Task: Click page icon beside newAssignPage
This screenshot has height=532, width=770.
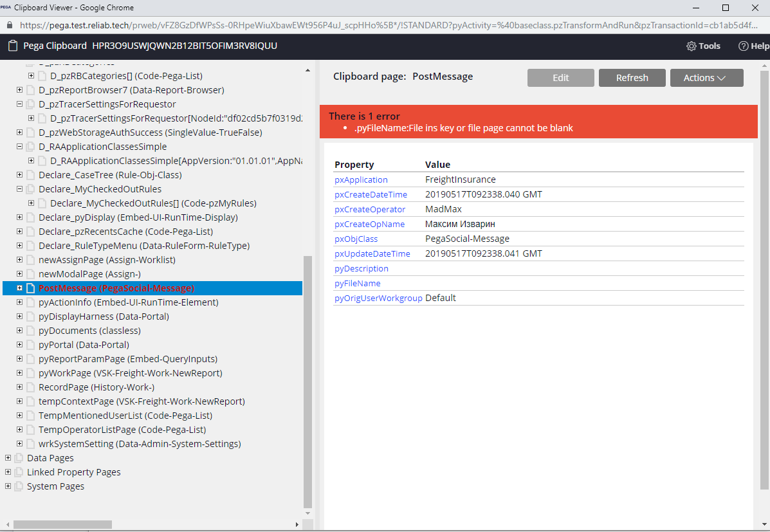Action: [x=30, y=260]
